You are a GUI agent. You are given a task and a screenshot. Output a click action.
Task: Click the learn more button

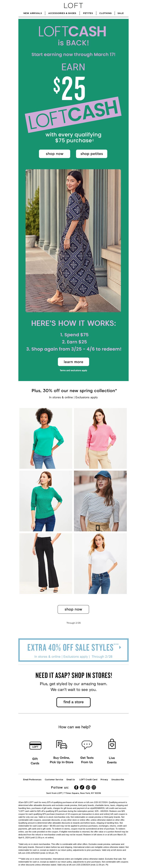click(x=73, y=362)
